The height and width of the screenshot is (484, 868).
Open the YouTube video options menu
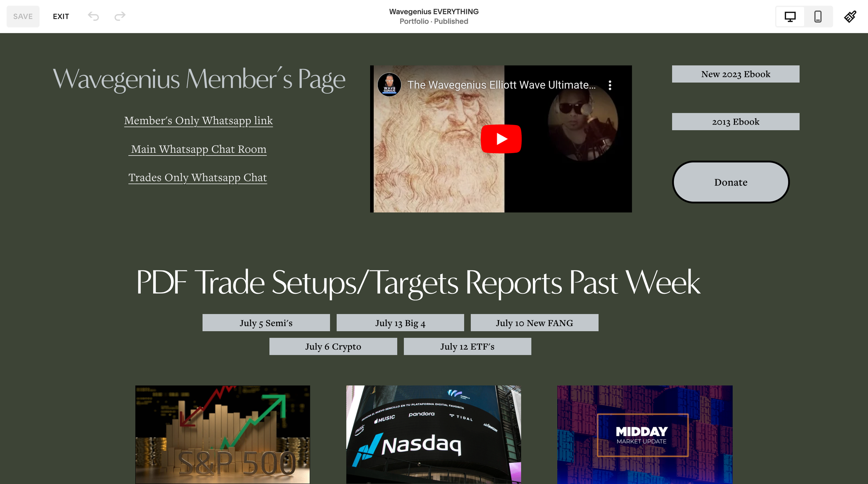point(610,85)
